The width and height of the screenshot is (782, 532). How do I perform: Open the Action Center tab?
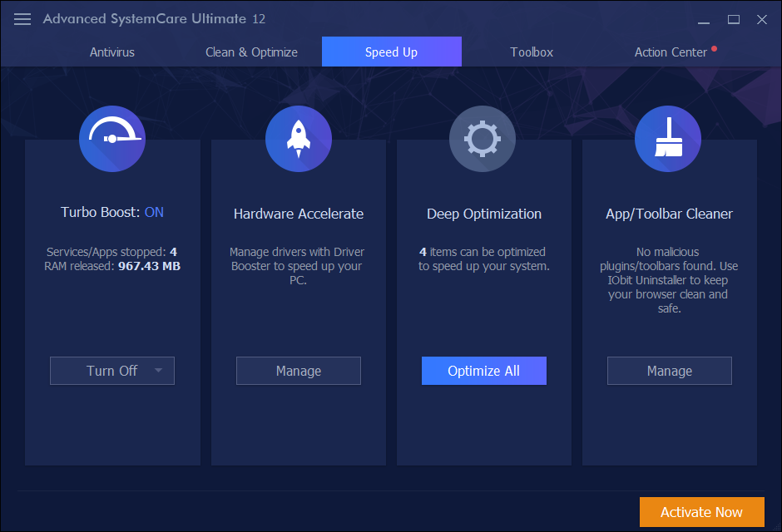671,52
